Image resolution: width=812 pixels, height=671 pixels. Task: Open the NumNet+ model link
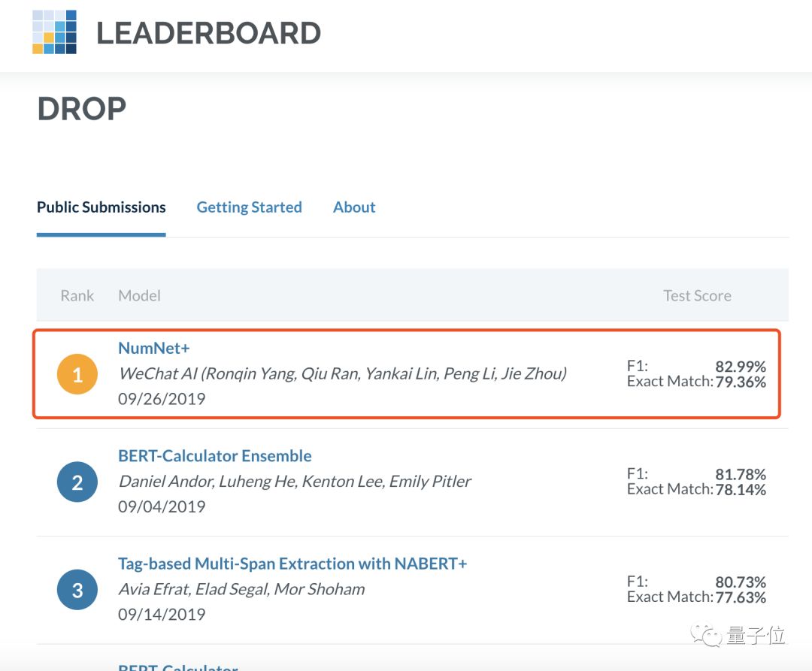click(154, 348)
